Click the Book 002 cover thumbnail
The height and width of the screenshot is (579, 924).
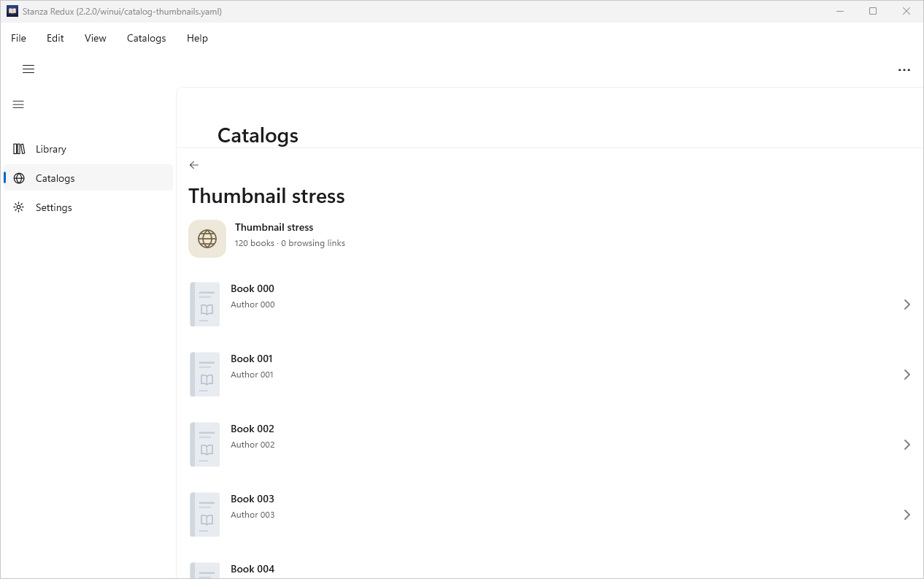(205, 444)
